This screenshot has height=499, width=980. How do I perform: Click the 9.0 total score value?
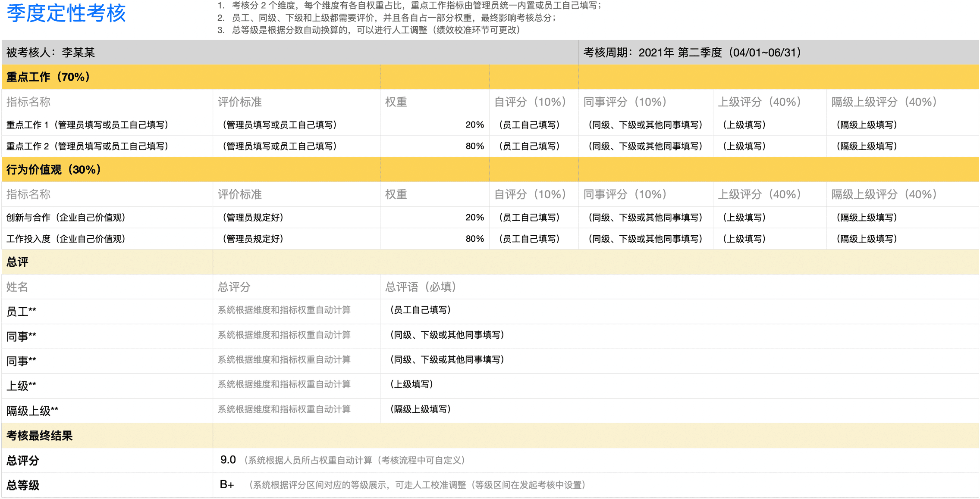click(228, 460)
